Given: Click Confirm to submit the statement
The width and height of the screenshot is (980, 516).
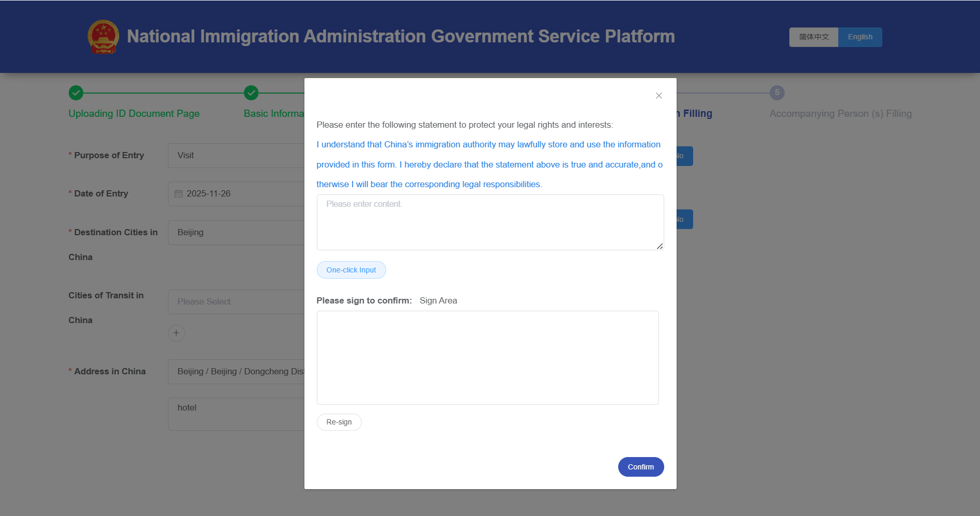Looking at the screenshot, I should (640, 467).
